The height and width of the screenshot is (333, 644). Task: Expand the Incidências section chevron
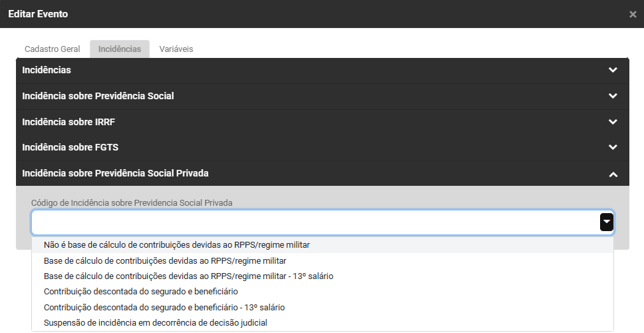tap(613, 70)
